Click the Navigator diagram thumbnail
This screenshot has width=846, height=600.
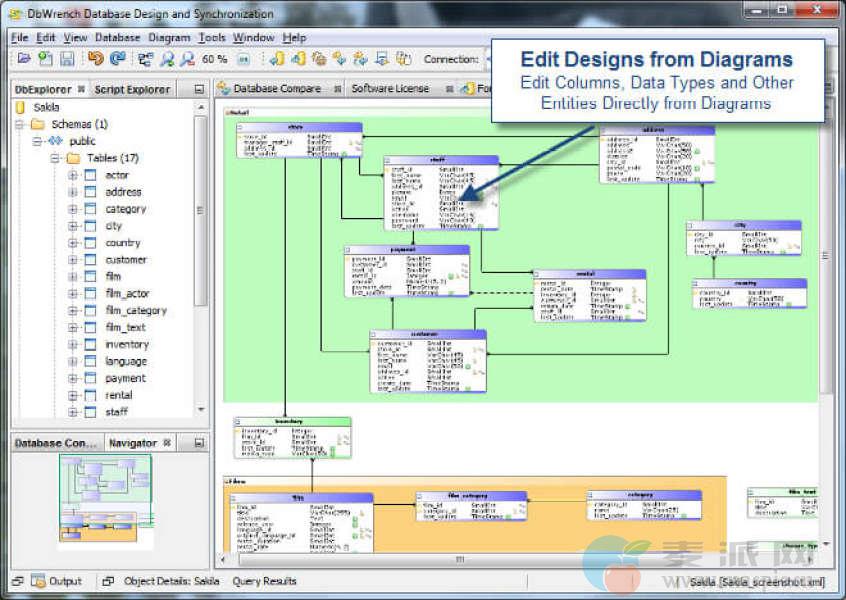[105, 500]
